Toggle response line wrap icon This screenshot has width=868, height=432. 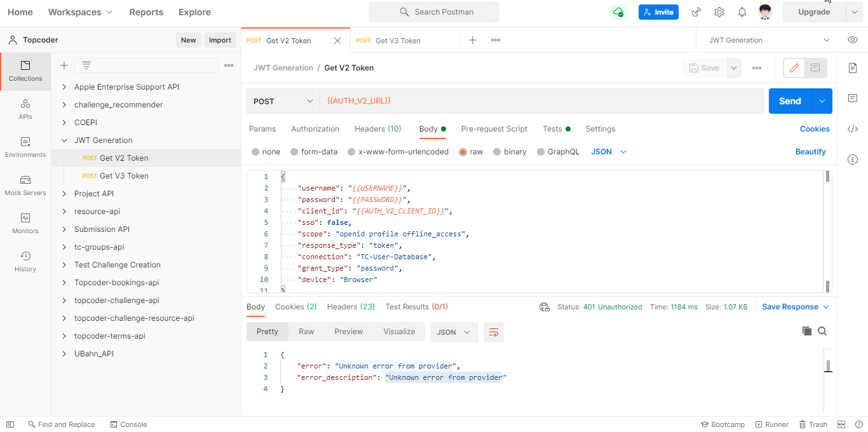pos(494,332)
